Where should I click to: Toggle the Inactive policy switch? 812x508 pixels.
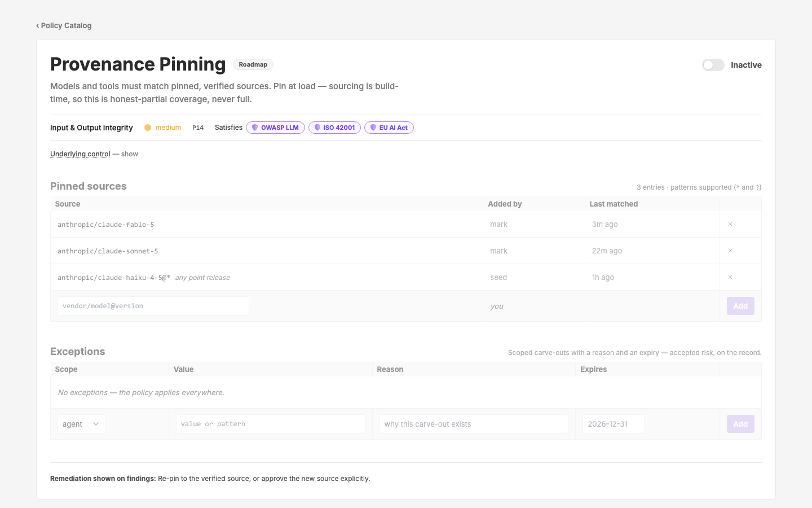pos(713,65)
